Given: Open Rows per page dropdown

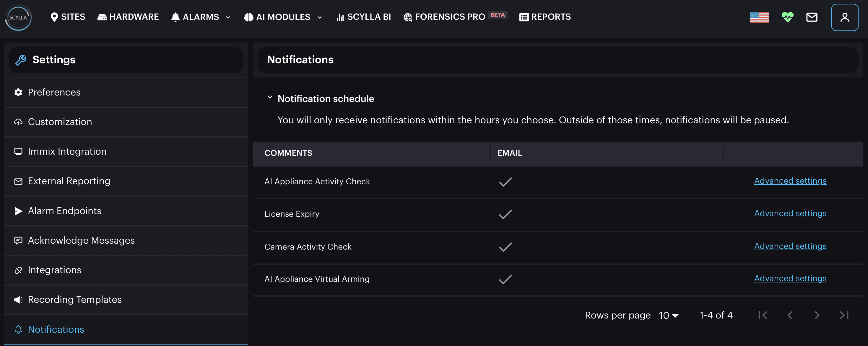Looking at the screenshot, I should tap(669, 316).
